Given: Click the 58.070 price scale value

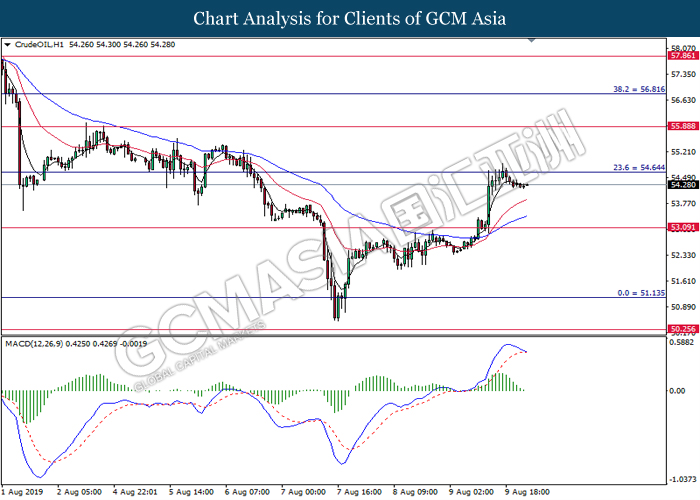Looking at the screenshot, I should 683,48.
